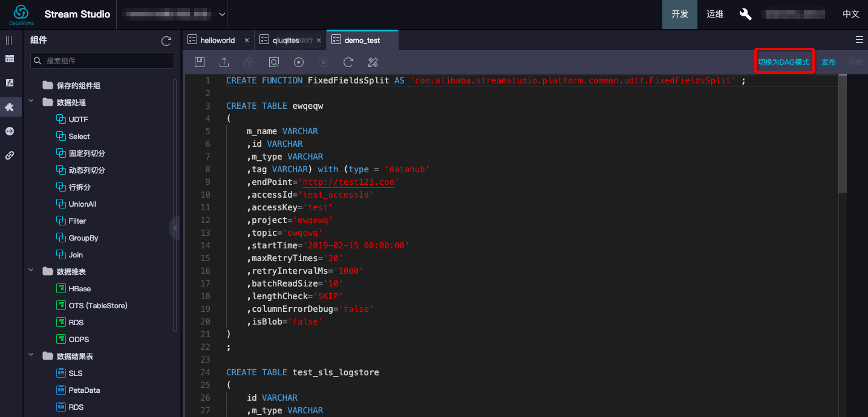Image resolution: width=868 pixels, height=417 pixels.
Task: Click the Stream Studio title
Action: coord(77,14)
